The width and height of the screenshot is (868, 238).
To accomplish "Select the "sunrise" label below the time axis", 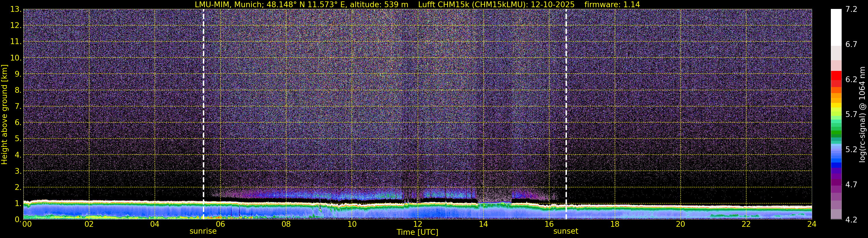I will click(203, 231).
